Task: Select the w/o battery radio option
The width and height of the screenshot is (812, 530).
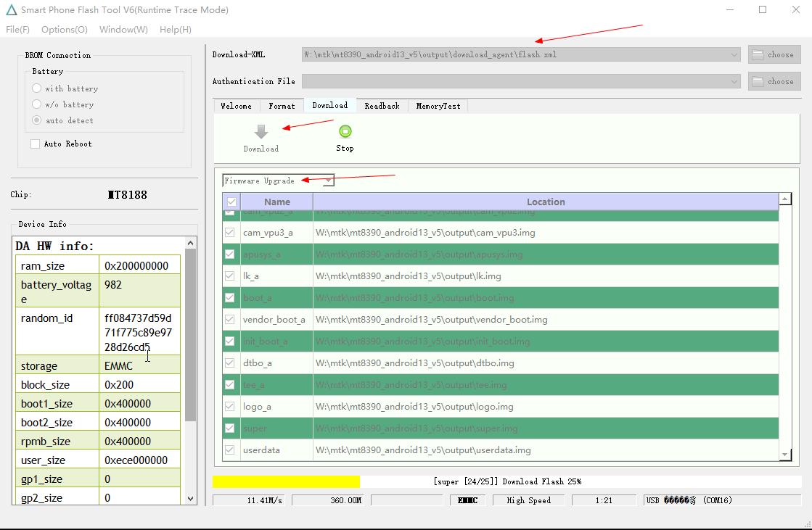Action: pos(37,104)
